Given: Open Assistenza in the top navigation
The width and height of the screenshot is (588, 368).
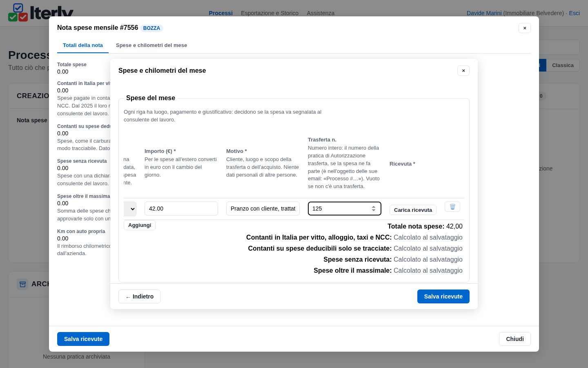Looking at the screenshot, I should (321, 13).
